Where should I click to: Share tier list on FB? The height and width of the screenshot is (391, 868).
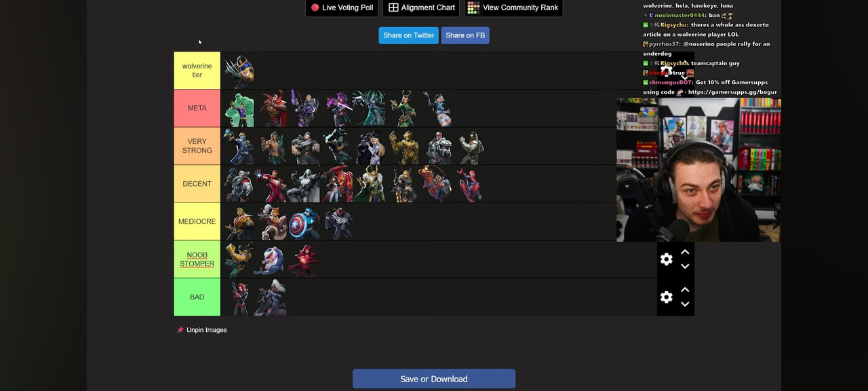click(465, 35)
